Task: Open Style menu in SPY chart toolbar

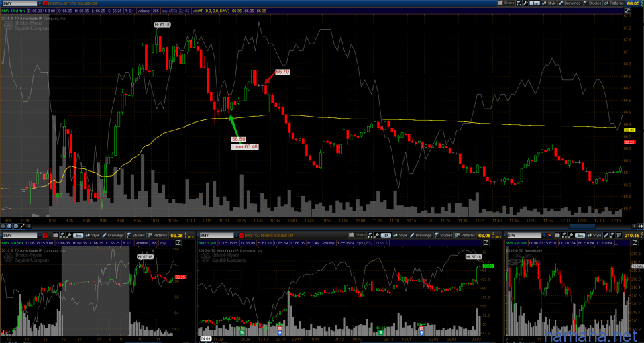Action: tap(594, 236)
